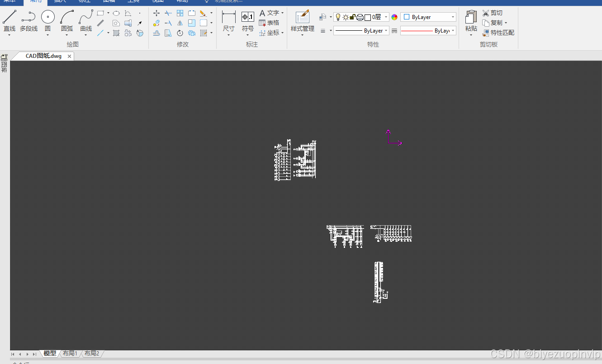The height and width of the screenshot is (364, 602).
Task: Click the bottom vertical white drawing
Action: 380,282
